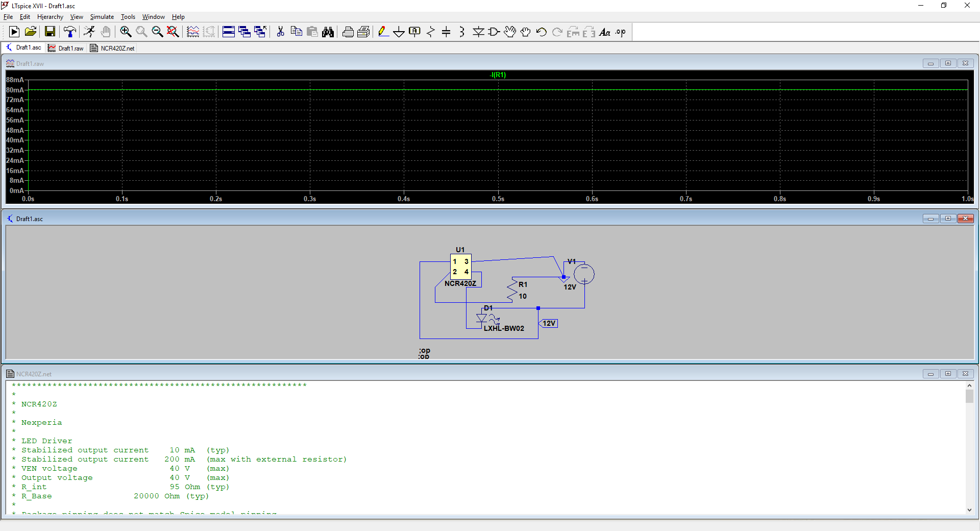The width and height of the screenshot is (980, 531).
Task: Zoom in with the plus magnifier icon
Action: point(126,32)
